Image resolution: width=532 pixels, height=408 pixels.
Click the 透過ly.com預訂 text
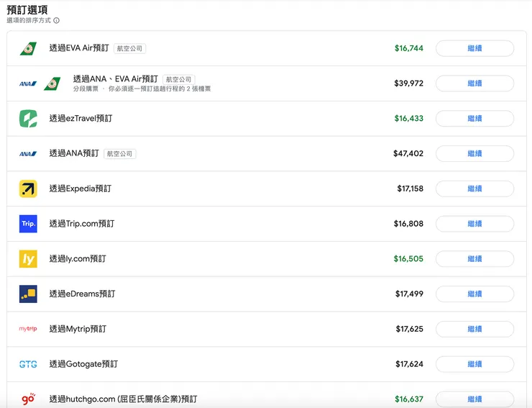tap(78, 258)
